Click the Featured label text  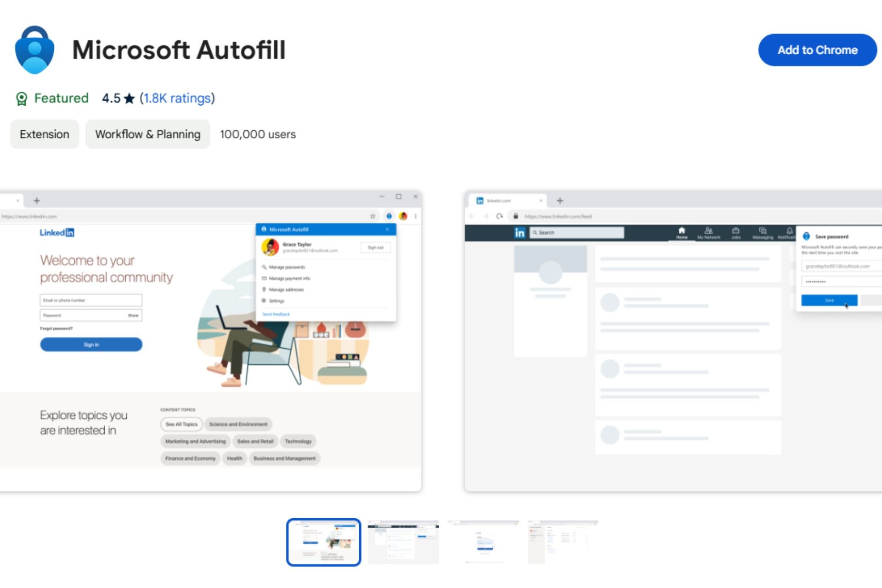[62, 98]
